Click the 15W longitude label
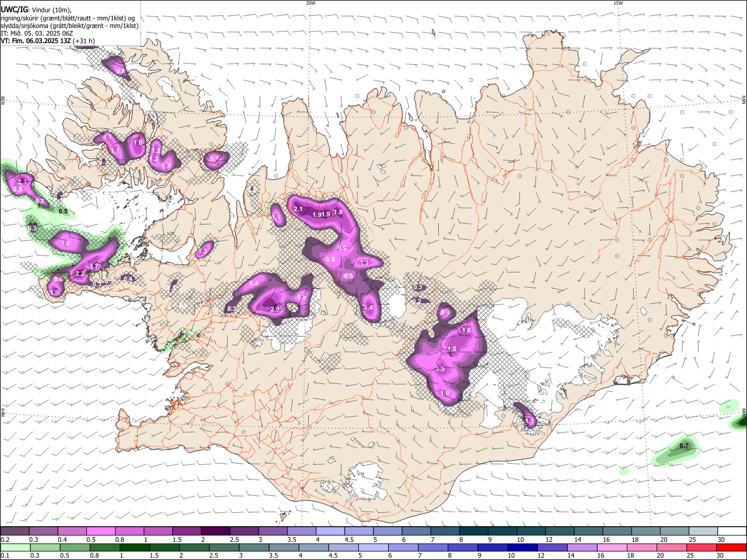The image size is (747, 560). pos(618,3)
